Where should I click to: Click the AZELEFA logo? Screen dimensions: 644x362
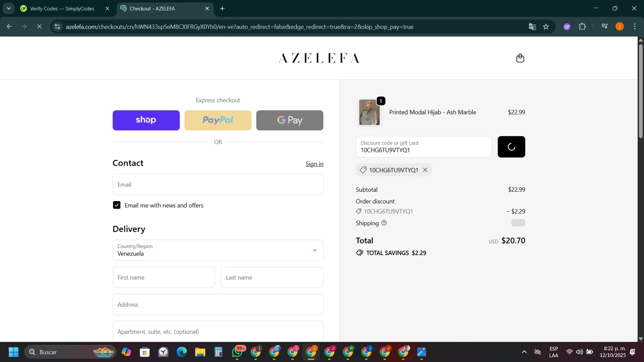[x=319, y=58]
